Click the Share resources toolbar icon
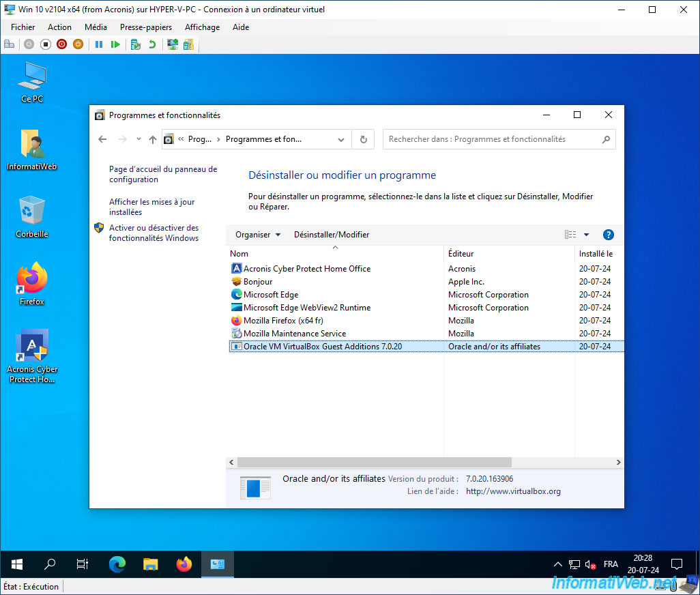 tap(188, 44)
